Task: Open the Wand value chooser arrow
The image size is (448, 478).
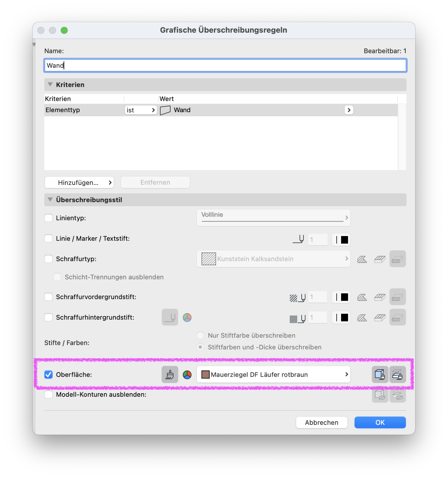Action: pyautogui.click(x=349, y=110)
